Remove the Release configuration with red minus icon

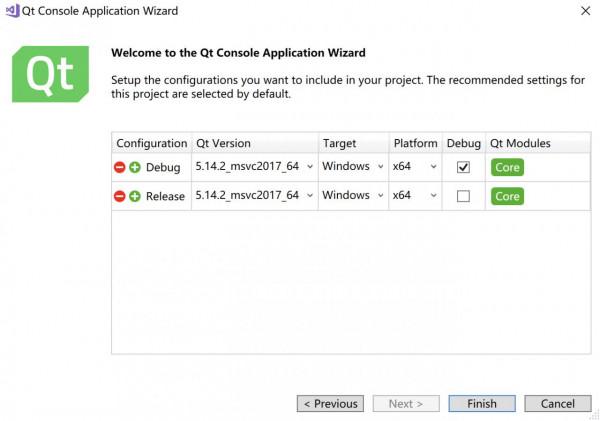(x=120, y=196)
